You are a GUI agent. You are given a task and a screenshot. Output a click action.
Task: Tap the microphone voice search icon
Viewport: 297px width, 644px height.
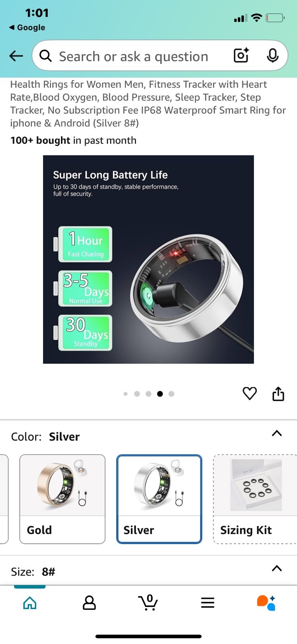[x=272, y=56]
